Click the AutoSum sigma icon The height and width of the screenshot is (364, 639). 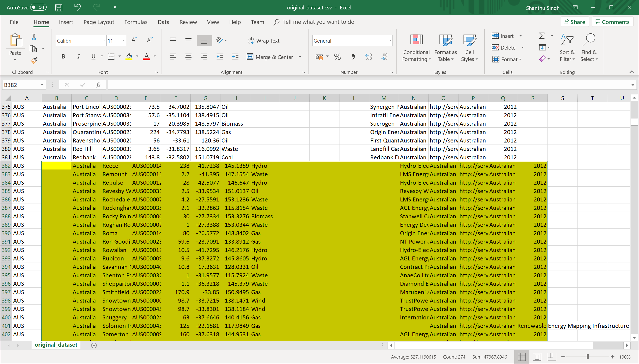pyautogui.click(x=542, y=36)
